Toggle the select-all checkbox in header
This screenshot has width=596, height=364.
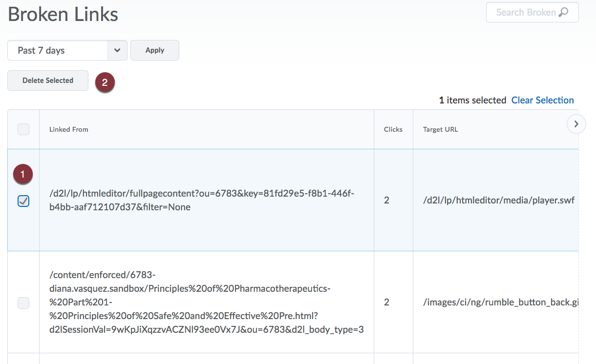tap(23, 129)
